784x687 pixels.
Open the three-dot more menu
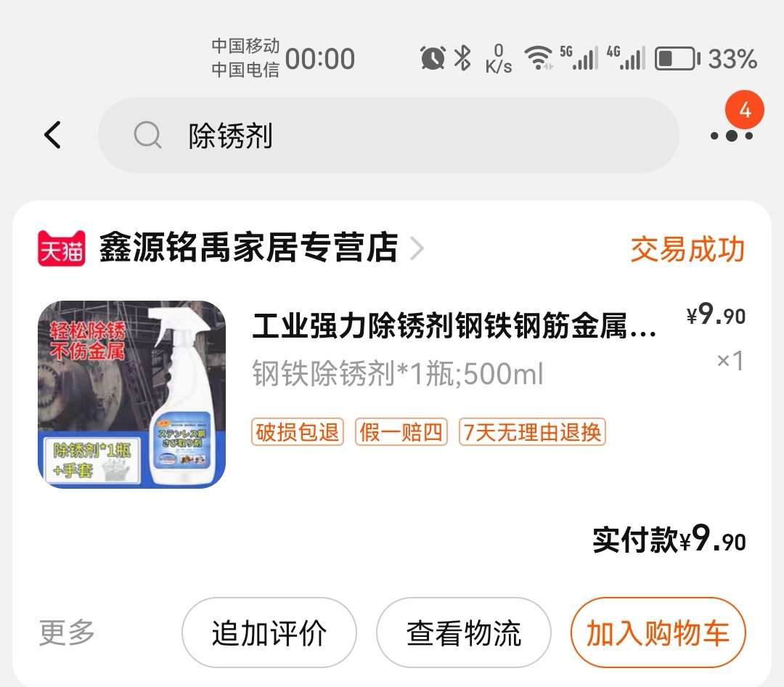point(732,136)
